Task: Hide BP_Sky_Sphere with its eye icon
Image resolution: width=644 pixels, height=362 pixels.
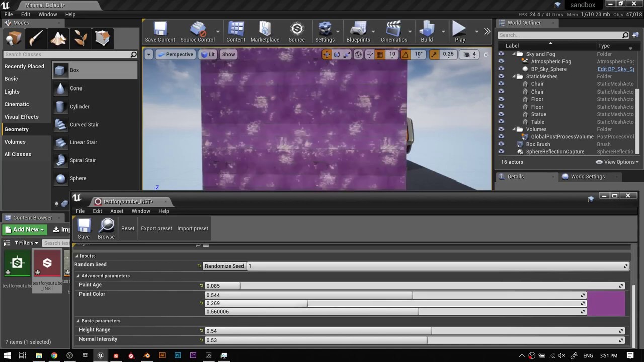Action: [x=501, y=69]
